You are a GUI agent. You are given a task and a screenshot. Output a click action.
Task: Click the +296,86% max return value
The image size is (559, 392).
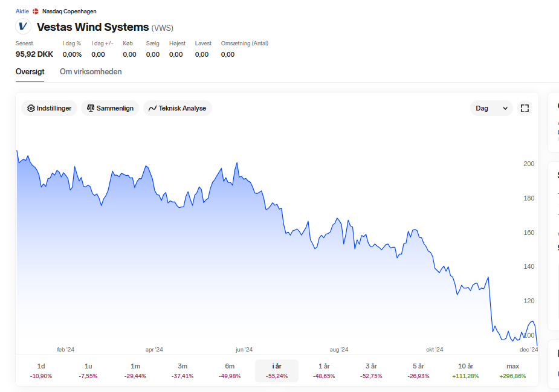point(512,376)
